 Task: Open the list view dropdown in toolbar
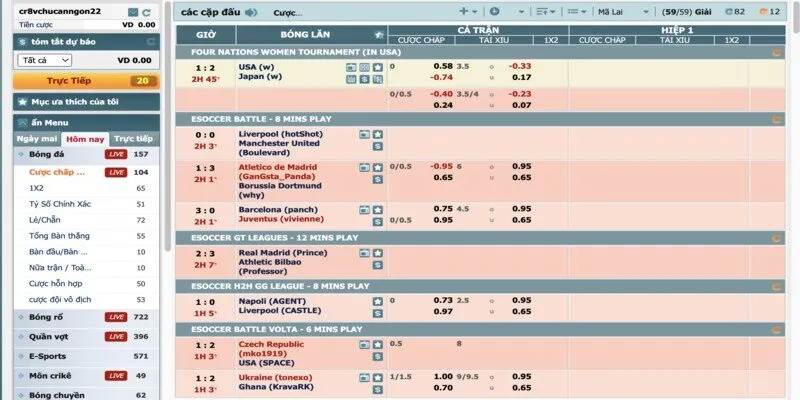coord(577,12)
